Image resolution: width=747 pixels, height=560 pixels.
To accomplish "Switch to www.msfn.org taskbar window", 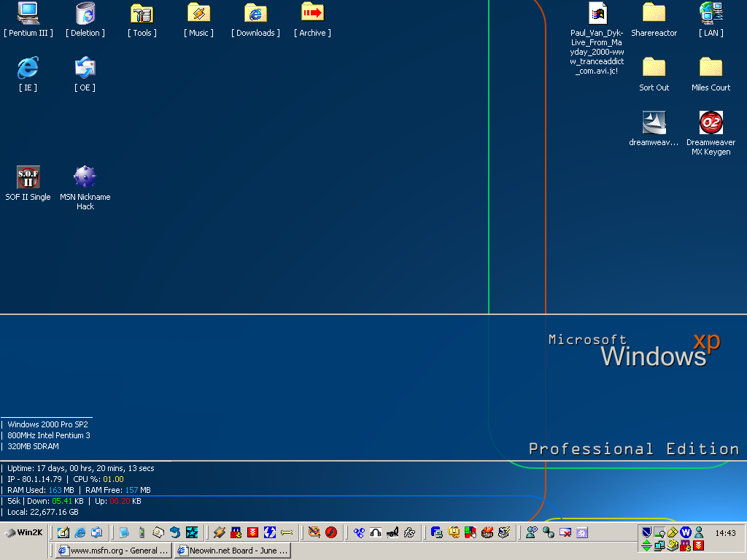I will click(114, 551).
